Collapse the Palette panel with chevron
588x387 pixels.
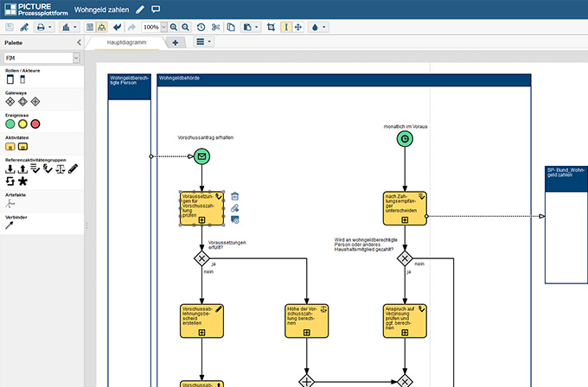coord(80,42)
